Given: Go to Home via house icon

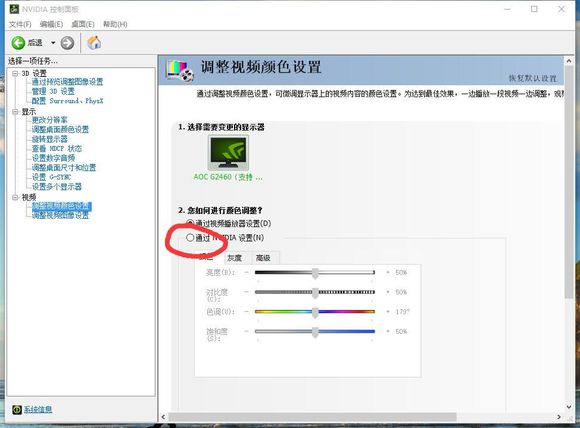Looking at the screenshot, I should (x=94, y=43).
